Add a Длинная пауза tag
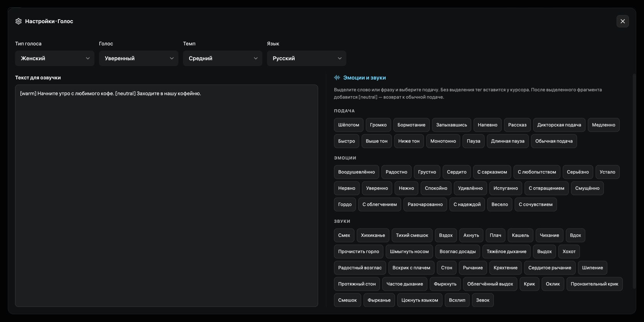The height and width of the screenshot is (322, 644). 508,141
